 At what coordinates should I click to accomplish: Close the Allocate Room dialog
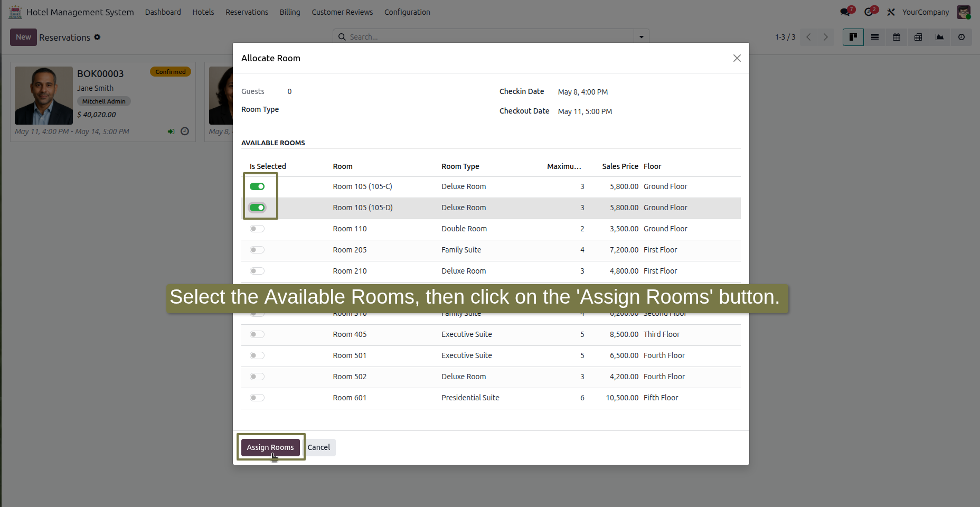[737, 58]
